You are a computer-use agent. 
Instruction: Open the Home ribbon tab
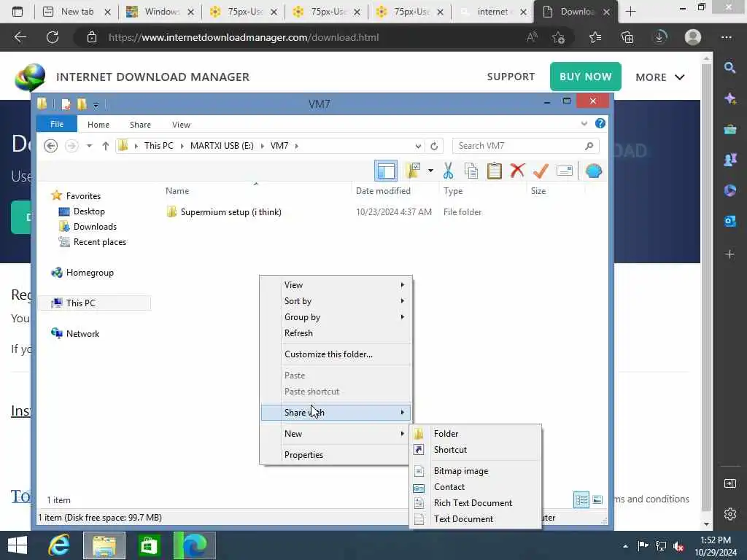pos(98,124)
